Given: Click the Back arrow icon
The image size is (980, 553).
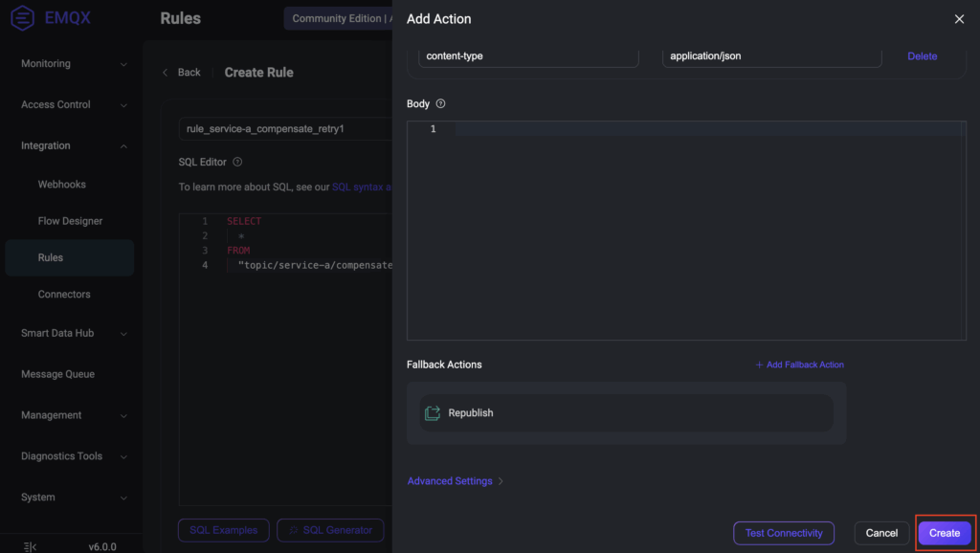Looking at the screenshot, I should coord(165,73).
